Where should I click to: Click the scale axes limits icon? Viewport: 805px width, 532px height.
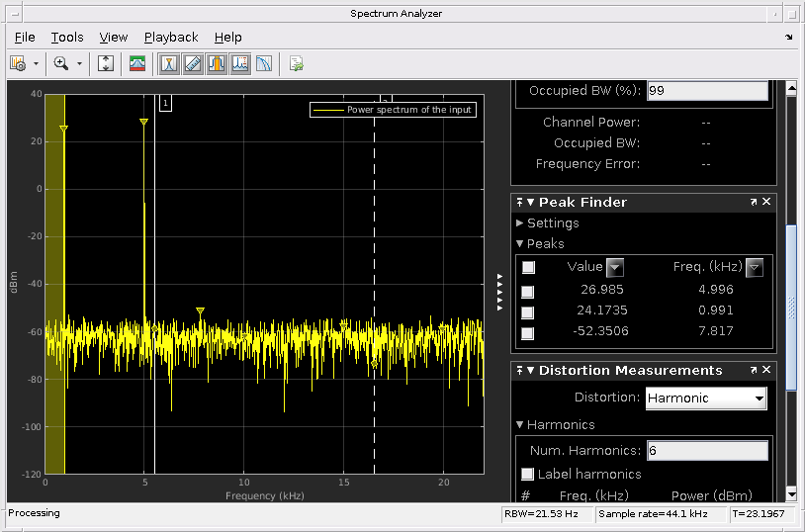(107, 63)
